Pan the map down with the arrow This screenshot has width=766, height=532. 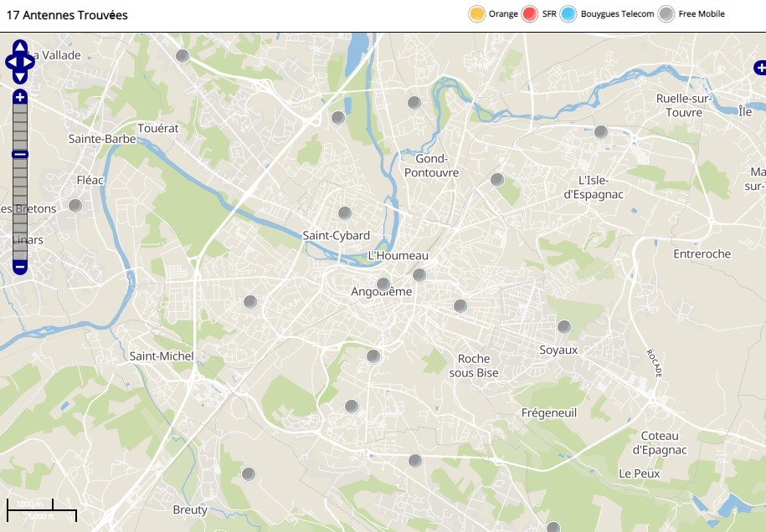coord(20,77)
